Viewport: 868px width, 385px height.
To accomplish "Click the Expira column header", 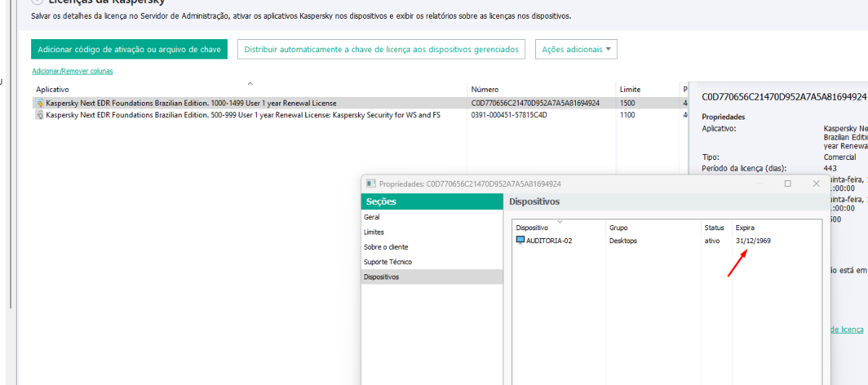I will (x=745, y=228).
